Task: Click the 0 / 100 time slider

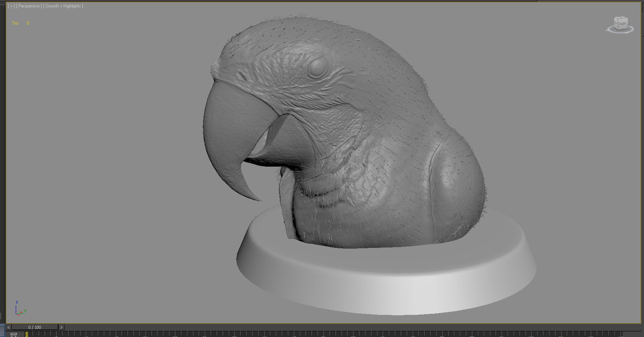Action: [x=35, y=327]
